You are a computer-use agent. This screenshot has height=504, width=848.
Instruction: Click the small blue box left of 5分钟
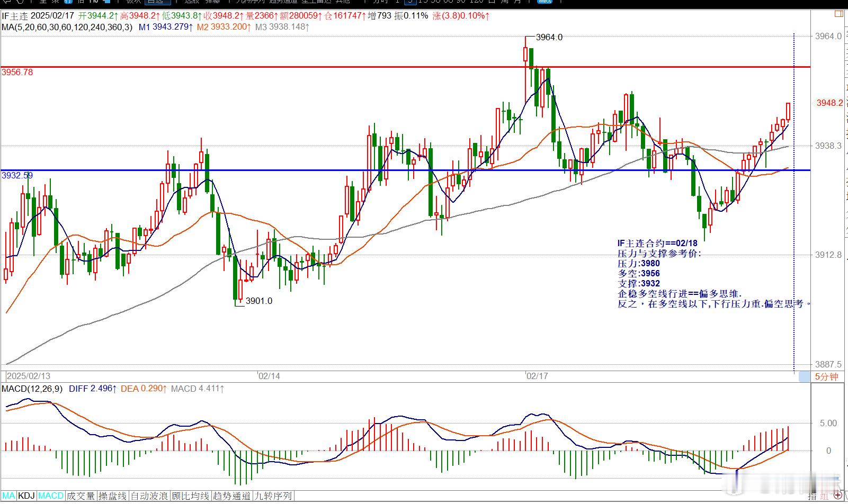804,377
